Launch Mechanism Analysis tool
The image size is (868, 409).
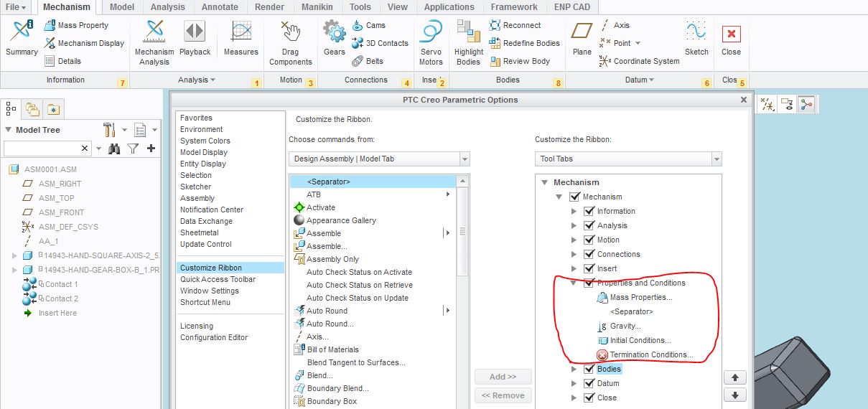pyautogui.click(x=154, y=42)
